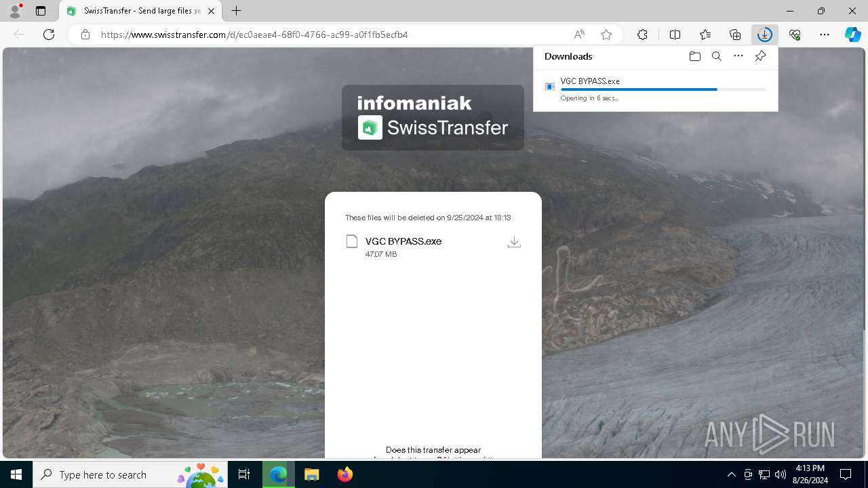The image size is (868, 488).
Task: Open downloads folder from Downloads panel
Action: click(694, 56)
